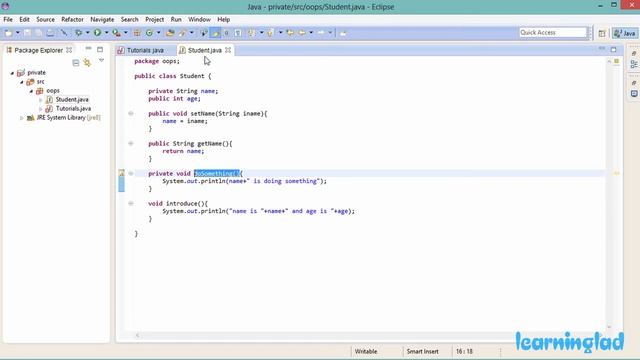Viewport: 640px width, 360px height.
Task: Fold the introduce method
Action: [131, 203]
